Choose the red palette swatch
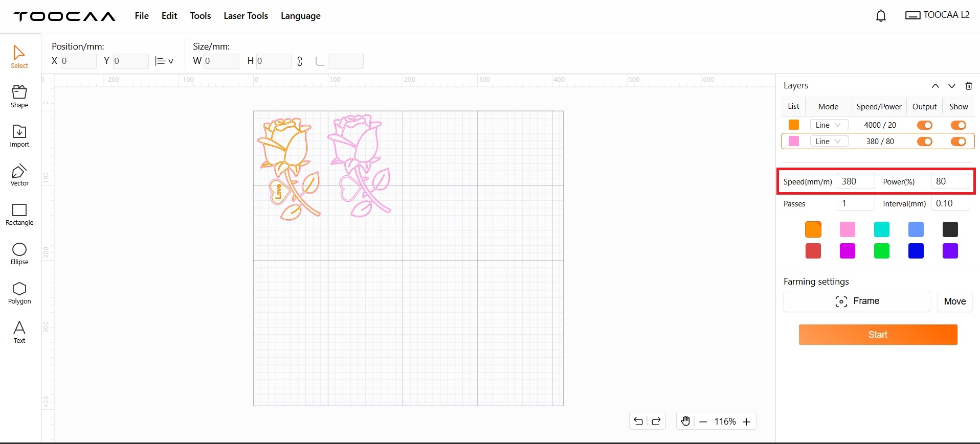The height and width of the screenshot is (444, 980). (813, 251)
